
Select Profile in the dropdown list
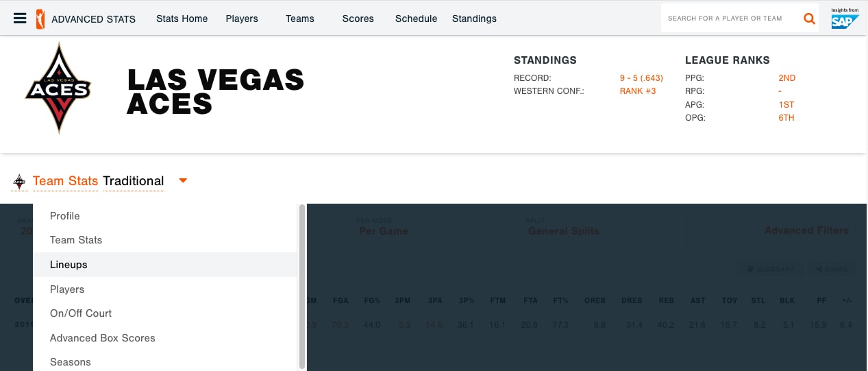tap(164, 216)
